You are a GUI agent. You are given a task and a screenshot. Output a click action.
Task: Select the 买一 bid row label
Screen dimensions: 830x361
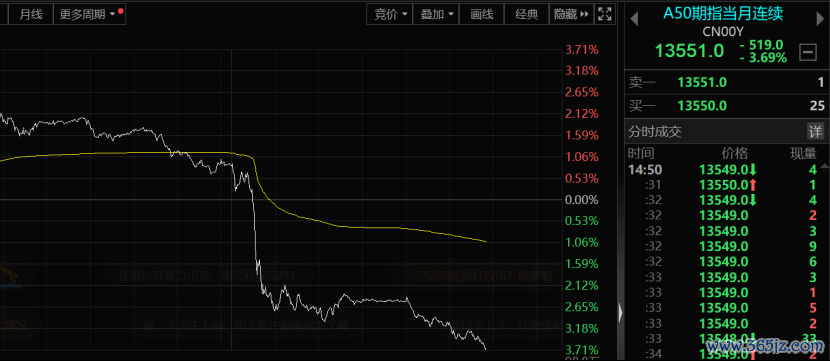[642, 106]
